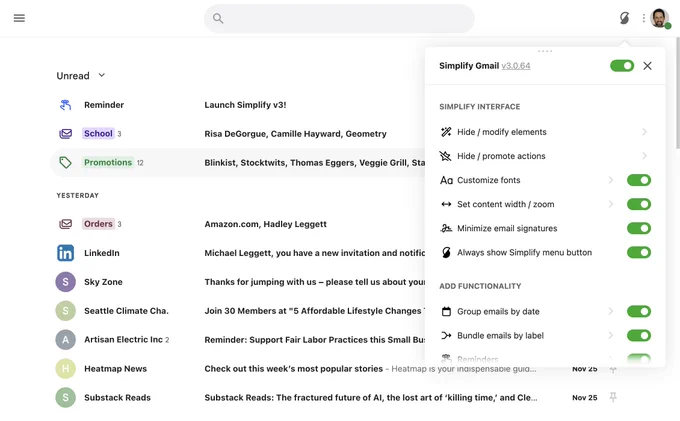Toggle Group emails by date switch

coord(639,311)
